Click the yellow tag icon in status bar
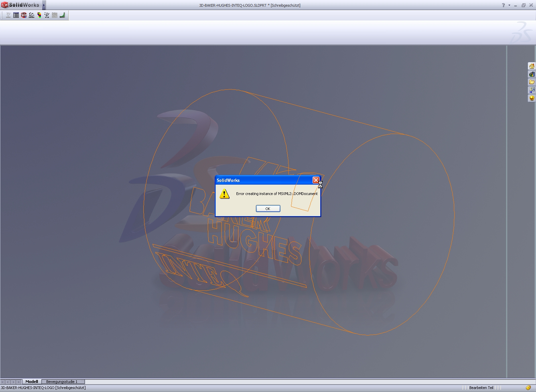Image resolution: width=536 pixels, height=392 pixels. point(528,388)
